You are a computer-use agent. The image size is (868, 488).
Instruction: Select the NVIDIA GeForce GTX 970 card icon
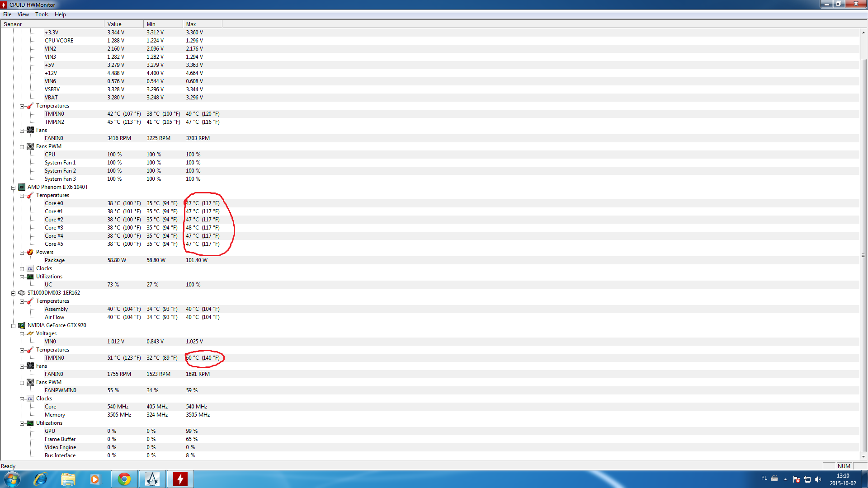(x=22, y=325)
